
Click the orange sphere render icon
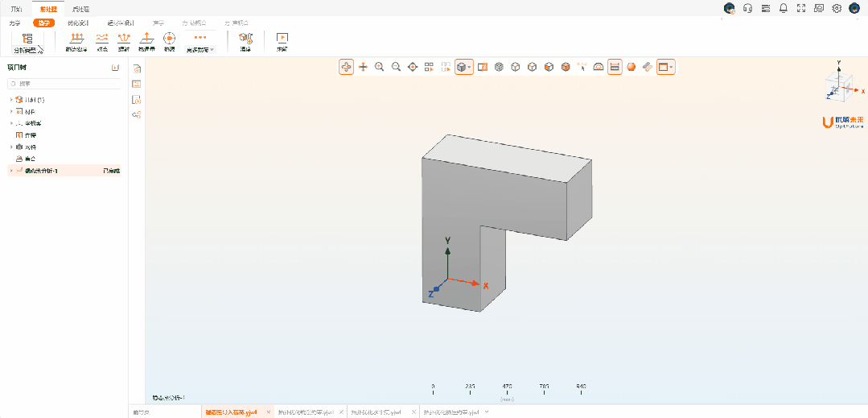pyautogui.click(x=631, y=68)
